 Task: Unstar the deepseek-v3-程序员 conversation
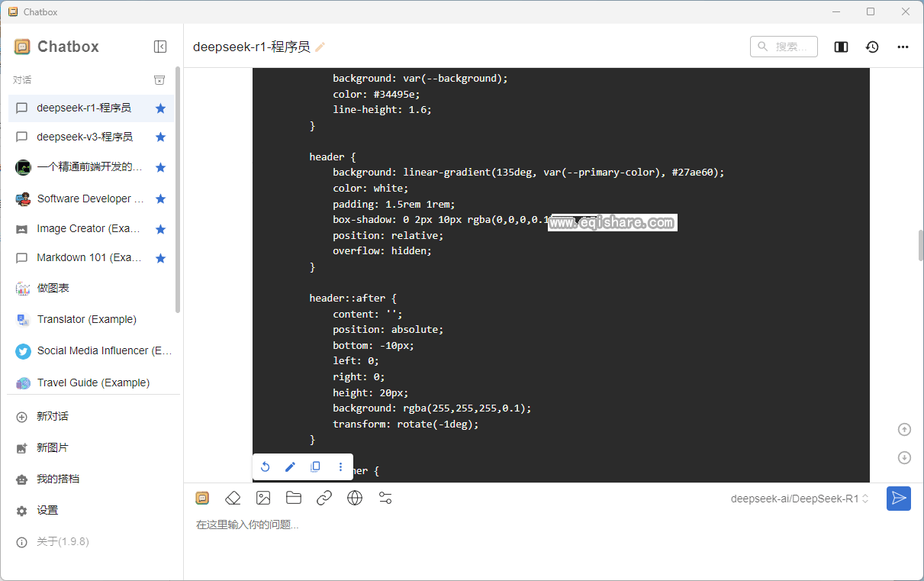[x=160, y=137]
